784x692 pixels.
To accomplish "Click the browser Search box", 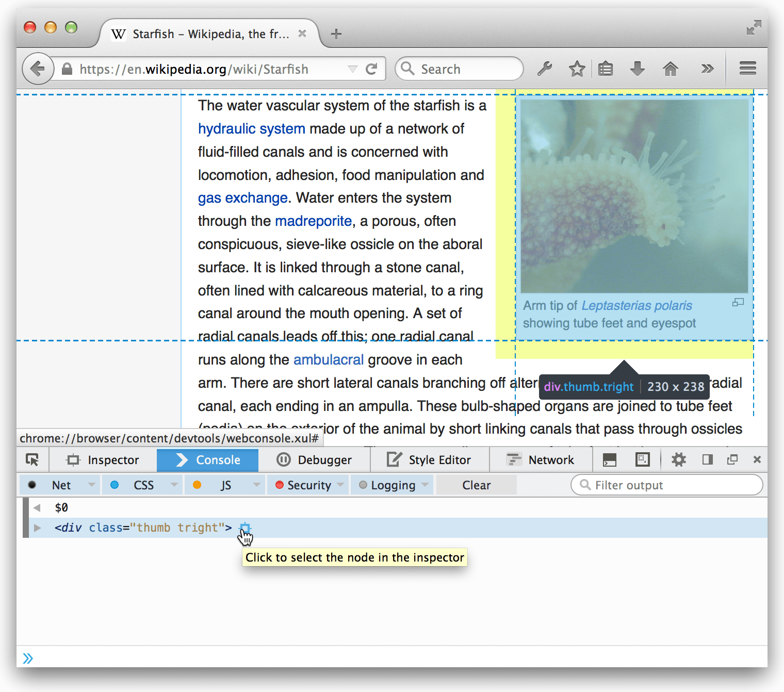I will (459, 69).
